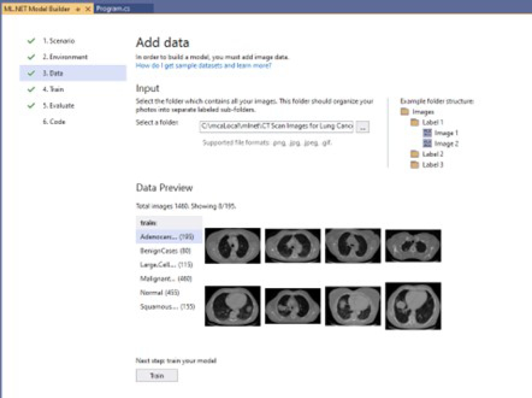Select the 4. Train step
The image size is (532, 398).
pyautogui.click(x=53, y=89)
